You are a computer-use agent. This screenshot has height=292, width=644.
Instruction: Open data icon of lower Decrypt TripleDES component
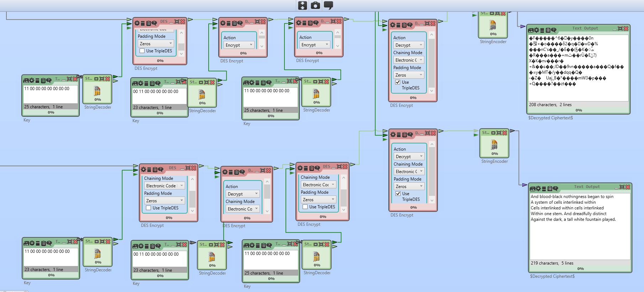click(399, 135)
